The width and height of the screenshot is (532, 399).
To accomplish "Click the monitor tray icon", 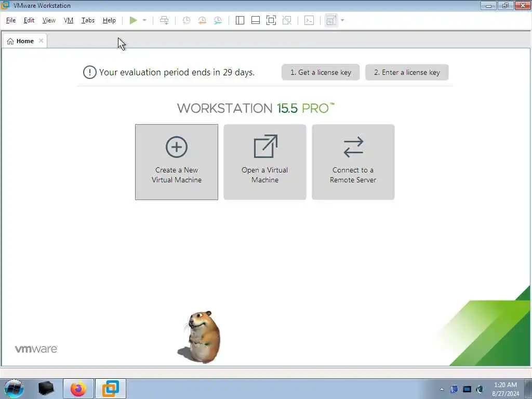I will click(467, 389).
